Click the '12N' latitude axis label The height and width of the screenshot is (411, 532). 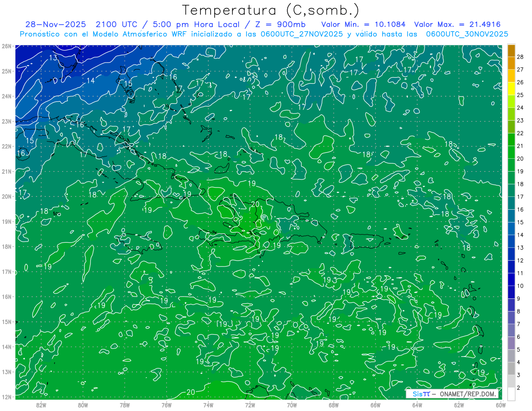click(x=6, y=397)
